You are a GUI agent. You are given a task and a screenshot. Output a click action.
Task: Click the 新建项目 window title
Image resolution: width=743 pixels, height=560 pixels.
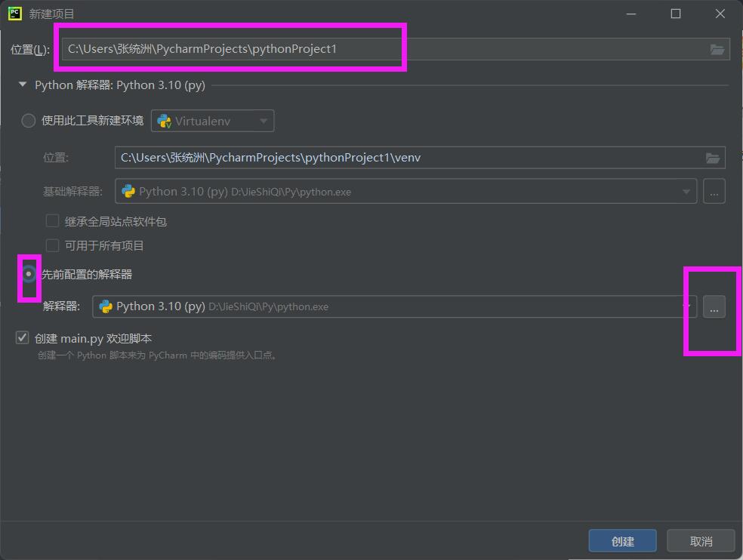(x=51, y=14)
